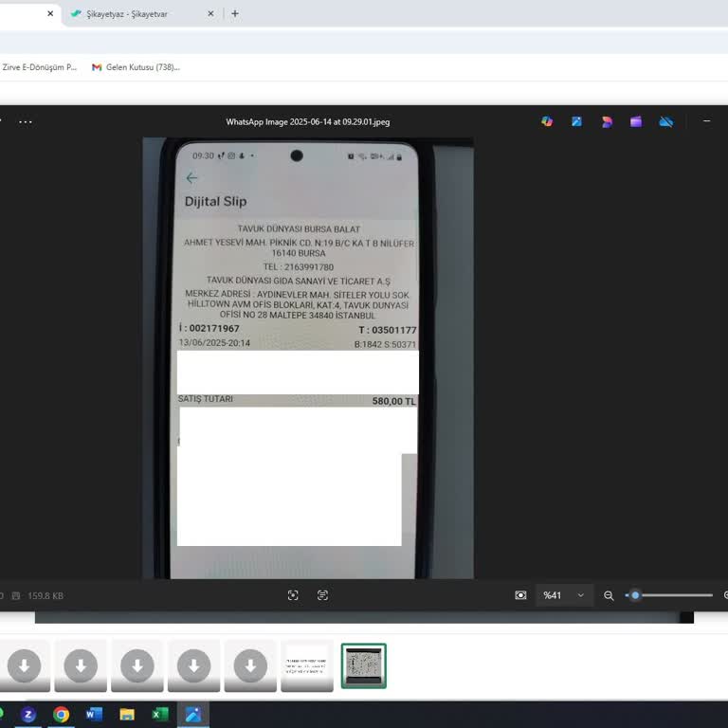This screenshot has height=728, width=728.
Task: Open the three-dot more options menu
Action: 25,122
